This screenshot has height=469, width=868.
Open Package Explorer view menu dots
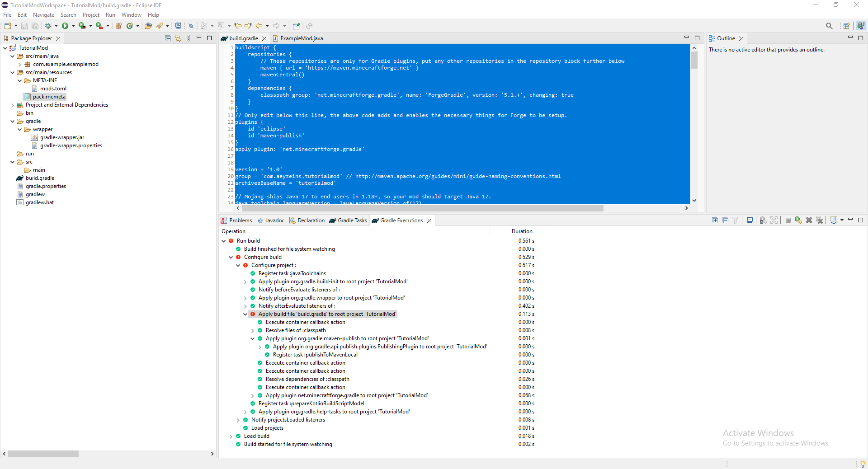pyautogui.click(x=189, y=38)
